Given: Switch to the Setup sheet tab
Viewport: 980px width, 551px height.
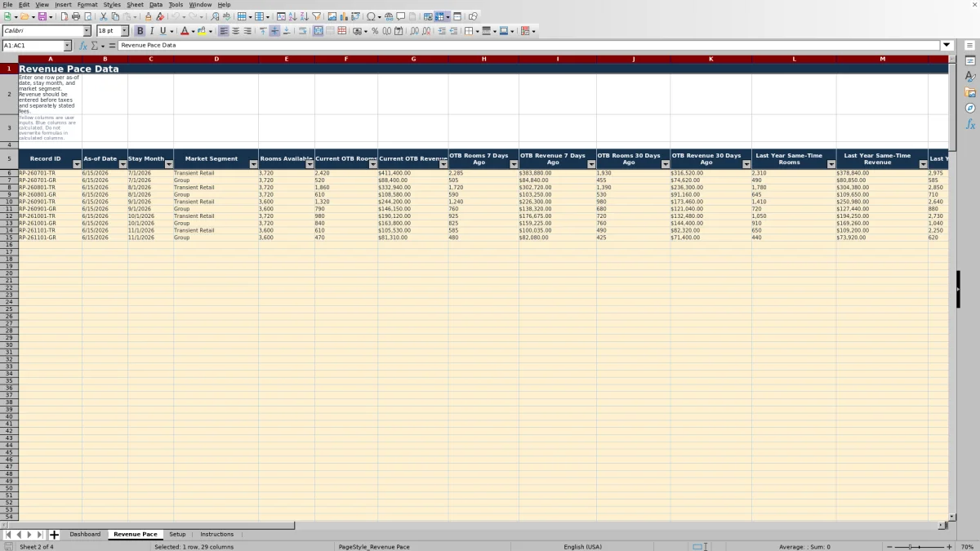Looking at the screenshot, I should 177,535.
